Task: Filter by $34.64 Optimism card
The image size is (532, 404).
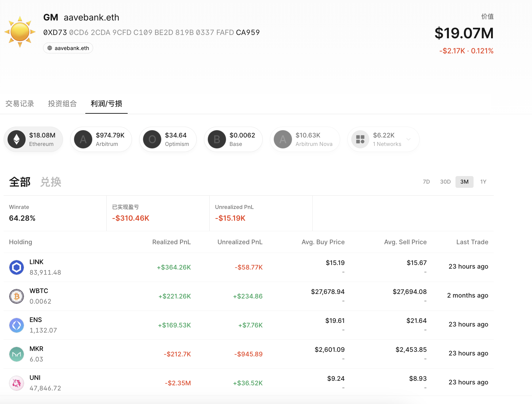Action: click(168, 139)
